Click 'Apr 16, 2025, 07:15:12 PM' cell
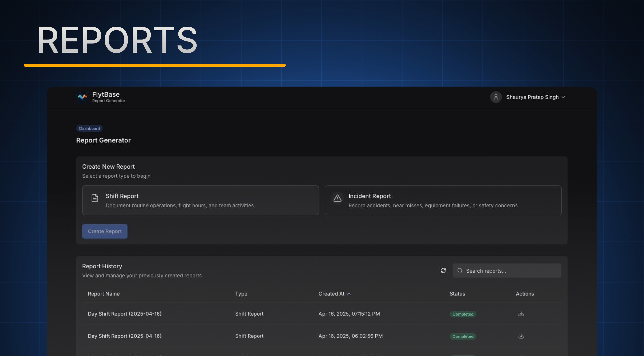Viewport: 644px width, 356px height. (349, 314)
